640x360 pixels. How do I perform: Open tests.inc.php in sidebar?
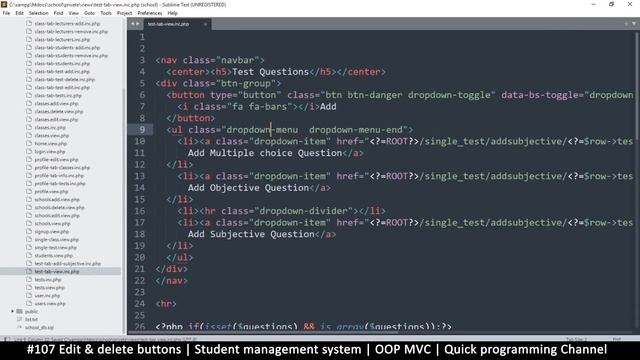tap(48, 280)
